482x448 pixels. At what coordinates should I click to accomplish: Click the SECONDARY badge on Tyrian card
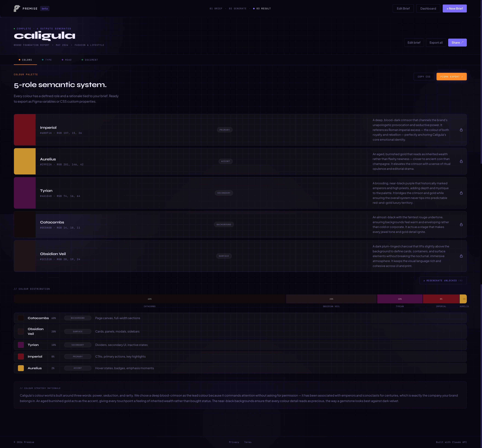(x=224, y=193)
